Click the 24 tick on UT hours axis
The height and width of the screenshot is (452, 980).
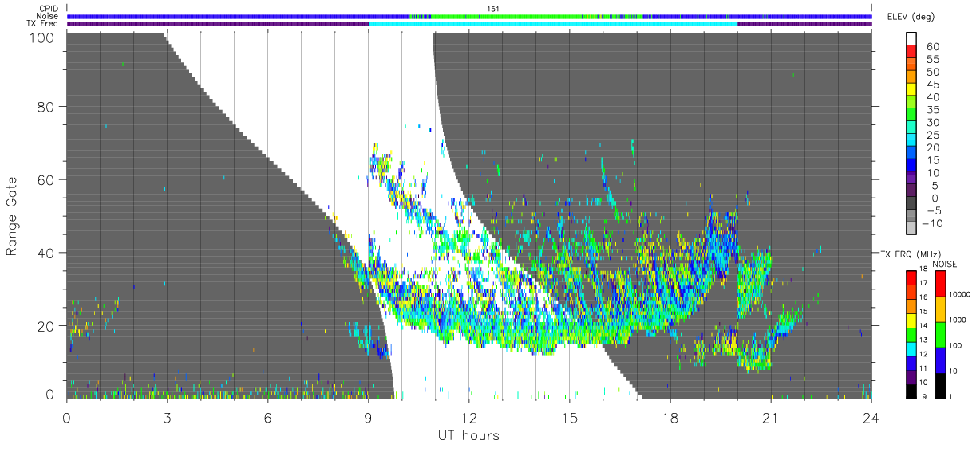click(x=871, y=417)
